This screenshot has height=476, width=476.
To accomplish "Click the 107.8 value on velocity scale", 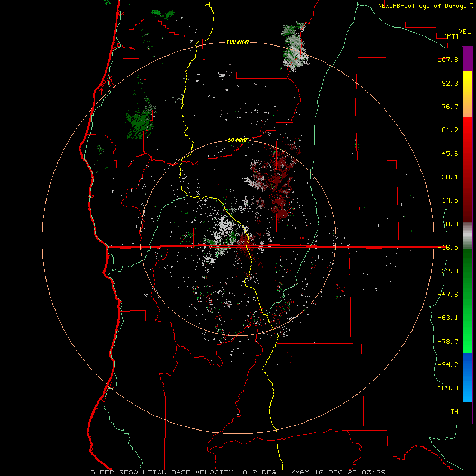I will pyautogui.click(x=448, y=59).
